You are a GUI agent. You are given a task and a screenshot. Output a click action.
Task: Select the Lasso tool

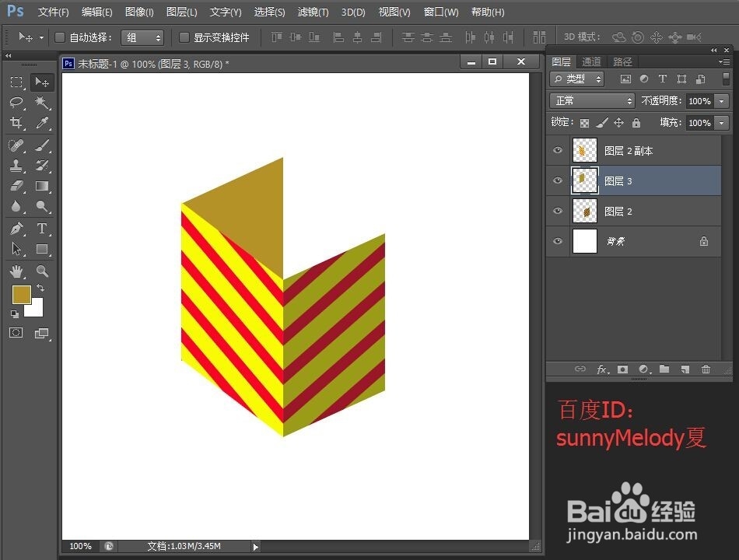(x=16, y=103)
